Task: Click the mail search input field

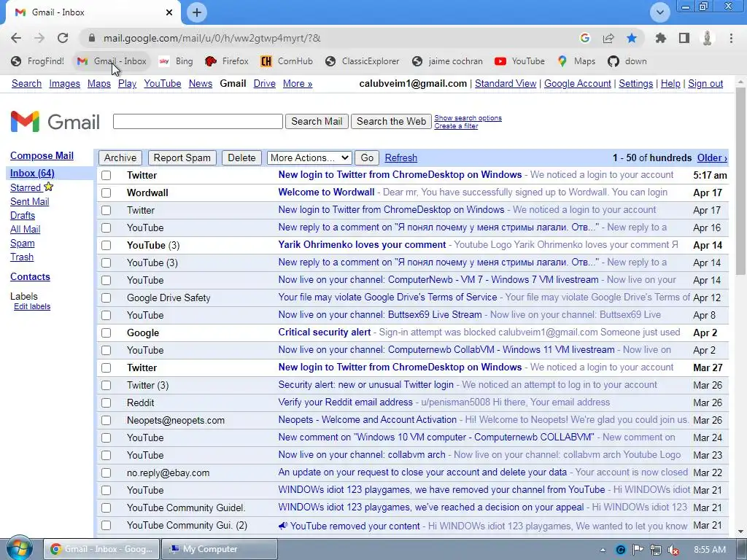Action: [x=198, y=122]
